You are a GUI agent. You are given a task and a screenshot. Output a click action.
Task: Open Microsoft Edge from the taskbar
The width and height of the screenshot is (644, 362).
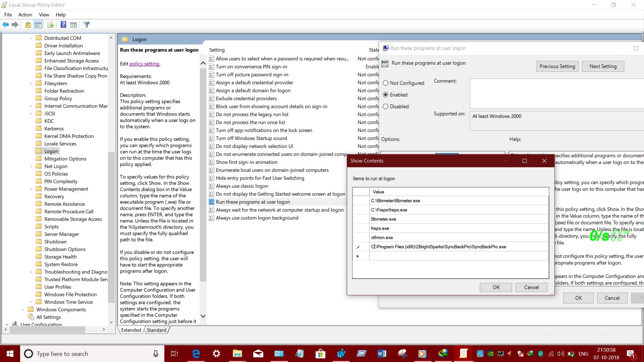pos(196,354)
